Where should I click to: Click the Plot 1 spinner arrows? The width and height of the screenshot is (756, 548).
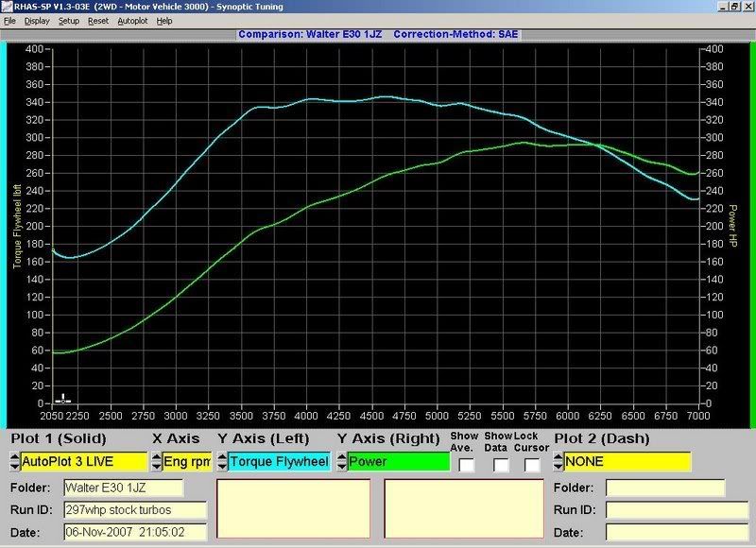pyautogui.click(x=15, y=462)
